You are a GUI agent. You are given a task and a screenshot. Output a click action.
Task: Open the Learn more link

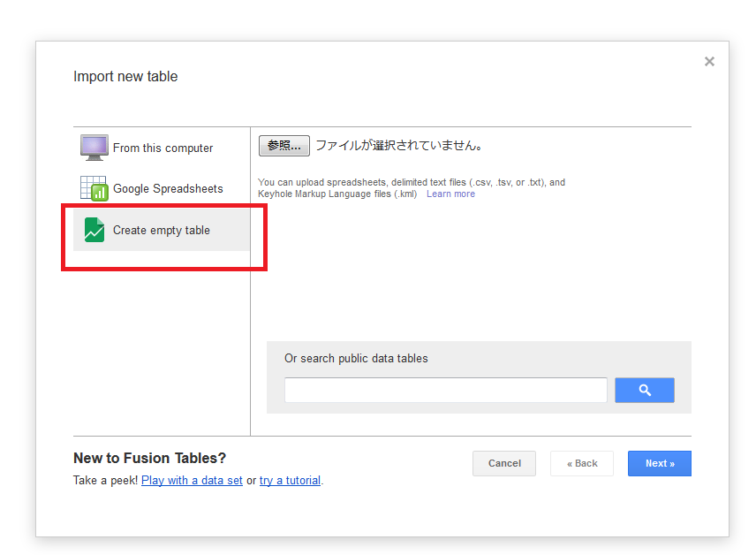(x=450, y=194)
